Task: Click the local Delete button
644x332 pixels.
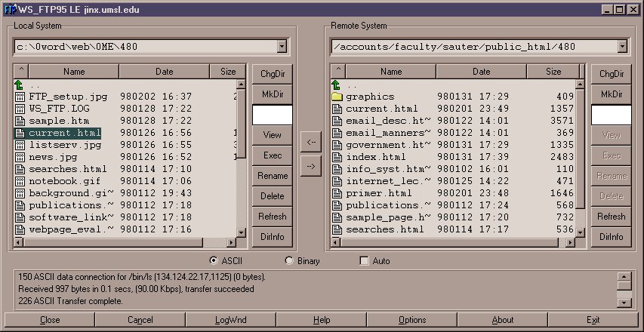Action: [x=272, y=196]
